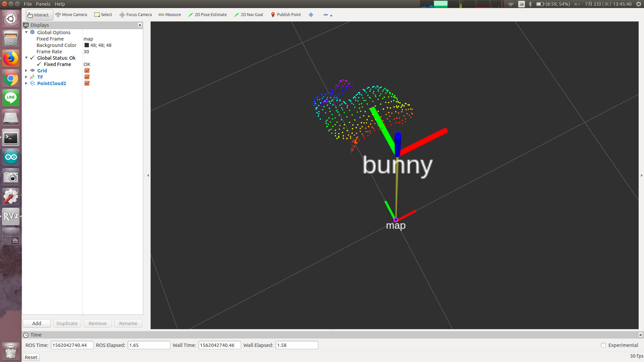This screenshot has width=644, height=362.
Task: Click the blue plus add-tool icon
Action: click(x=311, y=15)
